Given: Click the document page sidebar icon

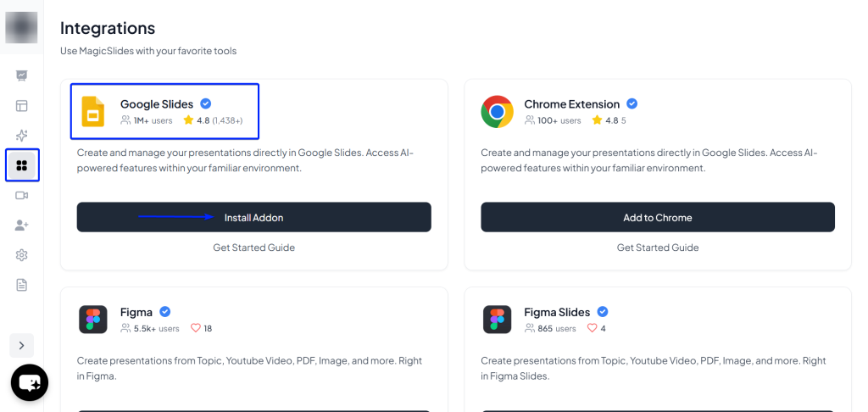Looking at the screenshot, I should click(x=22, y=285).
